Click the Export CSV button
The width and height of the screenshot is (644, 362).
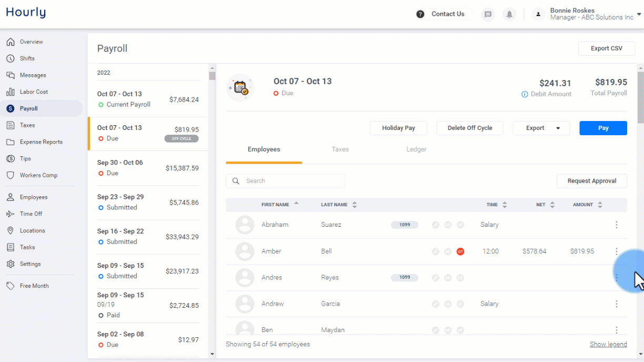[606, 48]
